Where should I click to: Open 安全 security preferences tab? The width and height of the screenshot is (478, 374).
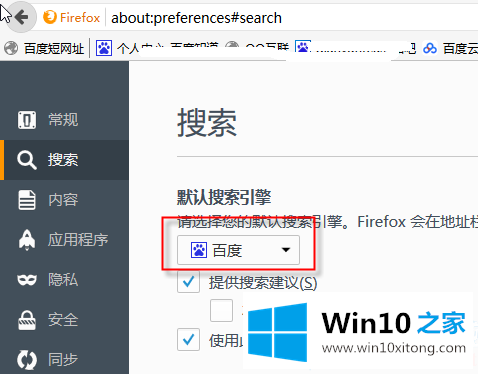point(64,320)
